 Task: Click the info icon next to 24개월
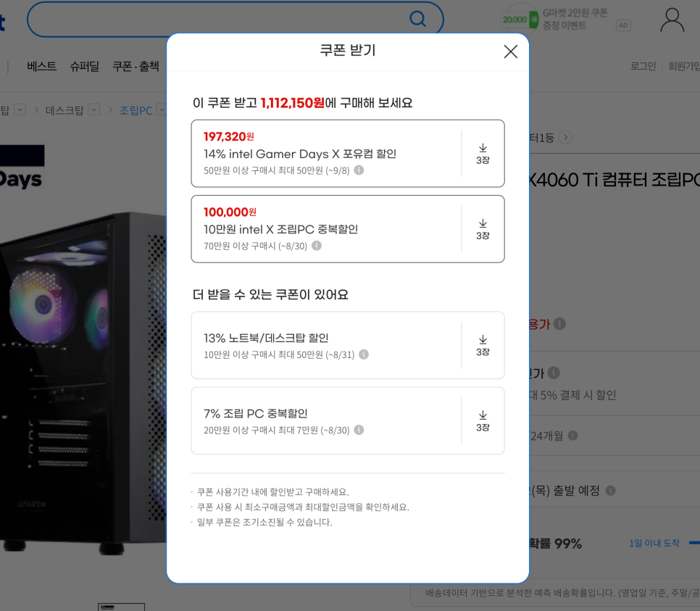point(572,436)
